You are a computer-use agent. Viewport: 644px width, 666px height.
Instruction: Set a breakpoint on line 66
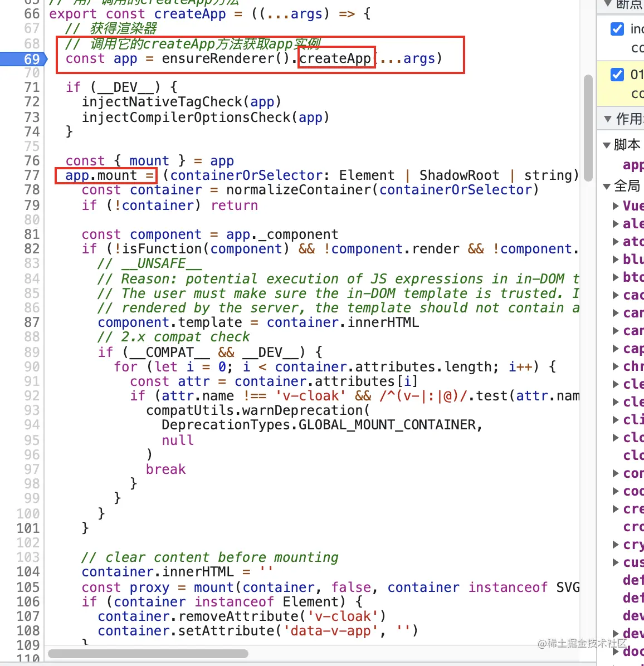coord(31,14)
